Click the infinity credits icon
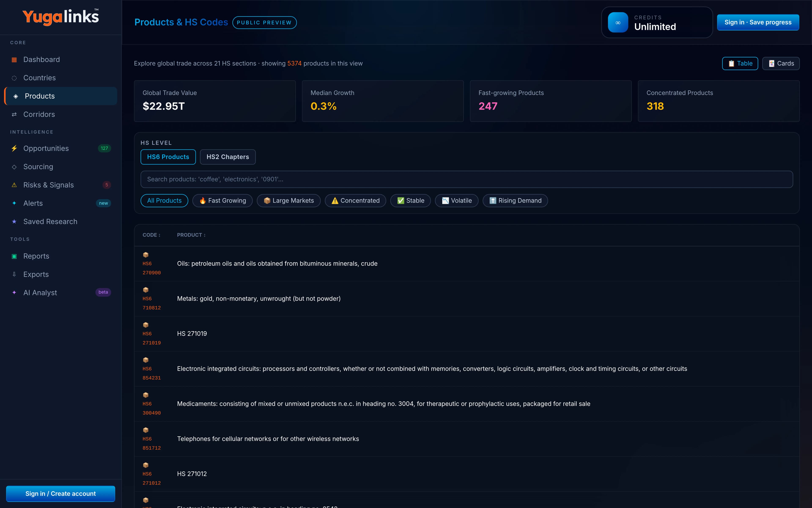Screen dimensions: 812x508 tap(618, 22)
